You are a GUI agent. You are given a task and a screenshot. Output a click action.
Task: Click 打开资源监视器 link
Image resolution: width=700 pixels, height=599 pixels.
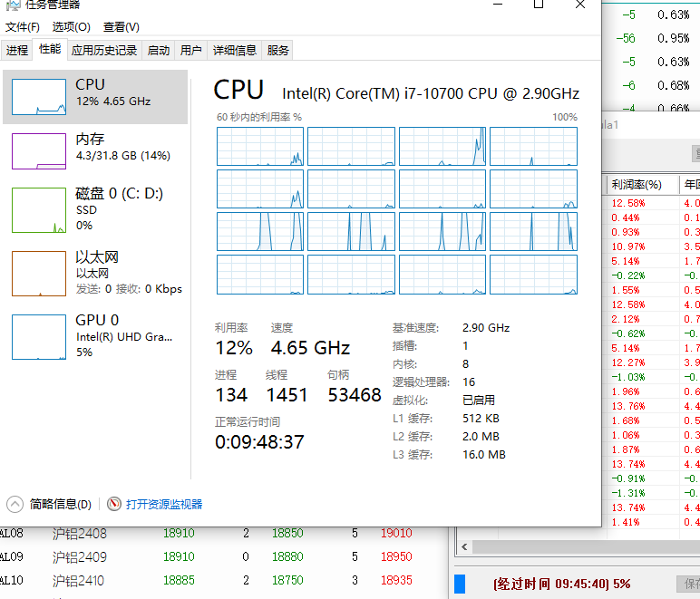[x=164, y=505]
